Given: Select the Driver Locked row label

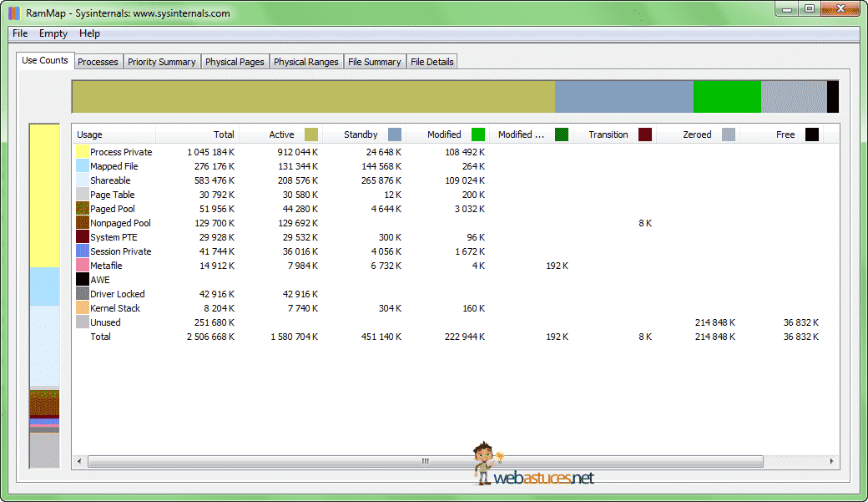Looking at the screenshot, I should pos(118,294).
